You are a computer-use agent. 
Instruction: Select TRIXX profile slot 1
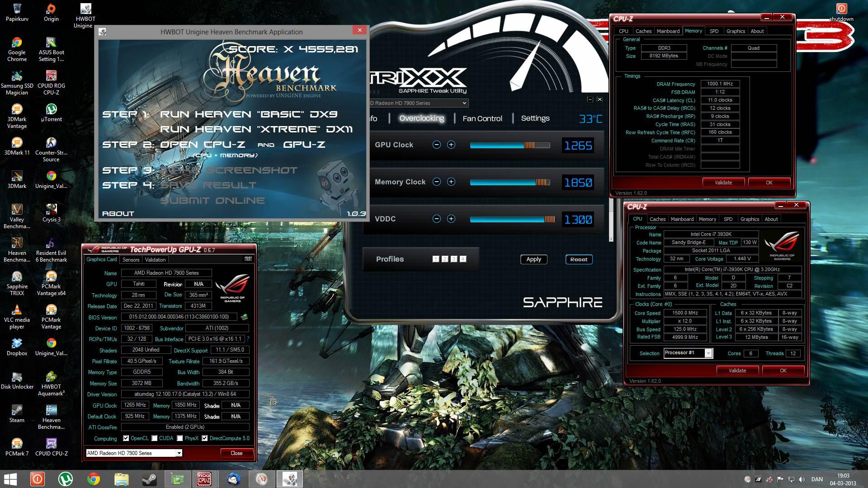tap(436, 259)
